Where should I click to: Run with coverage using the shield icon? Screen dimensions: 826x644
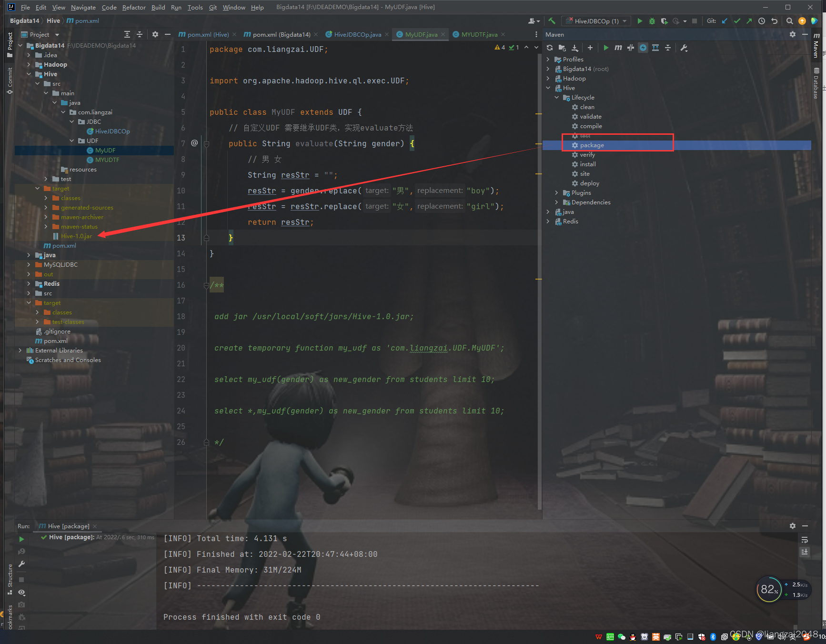[664, 21]
